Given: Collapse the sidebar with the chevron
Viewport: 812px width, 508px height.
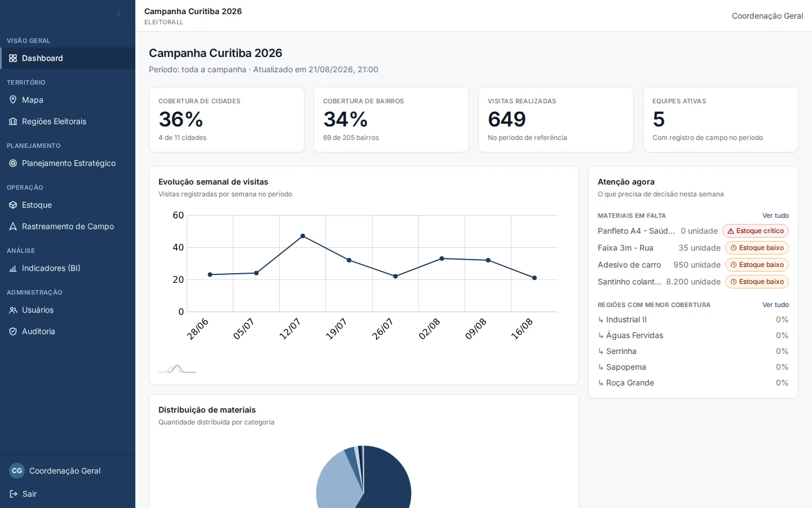Looking at the screenshot, I should (x=119, y=14).
